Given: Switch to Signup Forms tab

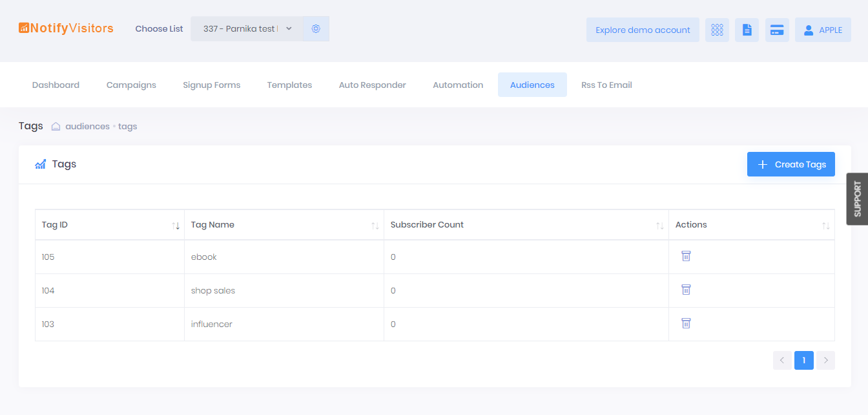Looking at the screenshot, I should [x=211, y=85].
